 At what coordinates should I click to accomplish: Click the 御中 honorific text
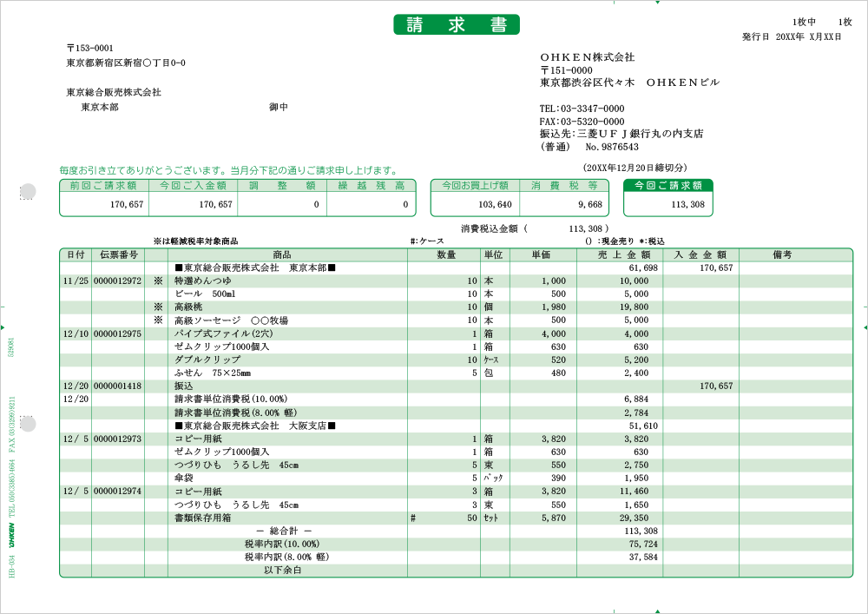tap(279, 107)
